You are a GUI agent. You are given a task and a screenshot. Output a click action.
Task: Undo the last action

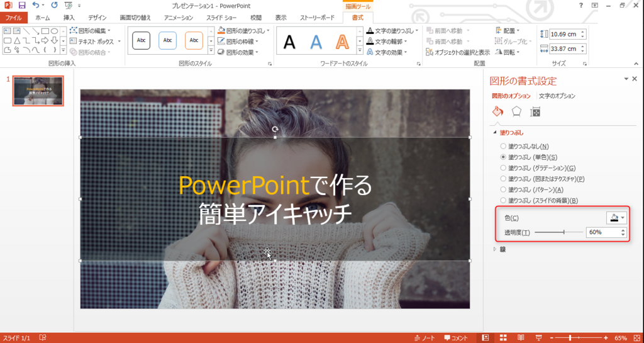(x=36, y=5)
